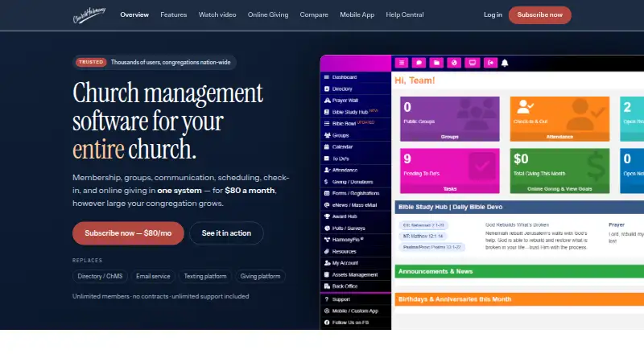Open the Online Giving nav item
Screen dimensions: 644x354
pyautogui.click(x=268, y=14)
